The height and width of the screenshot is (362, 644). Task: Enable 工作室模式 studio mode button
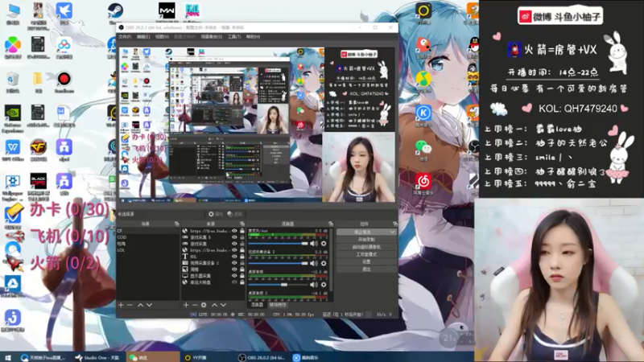(366, 254)
